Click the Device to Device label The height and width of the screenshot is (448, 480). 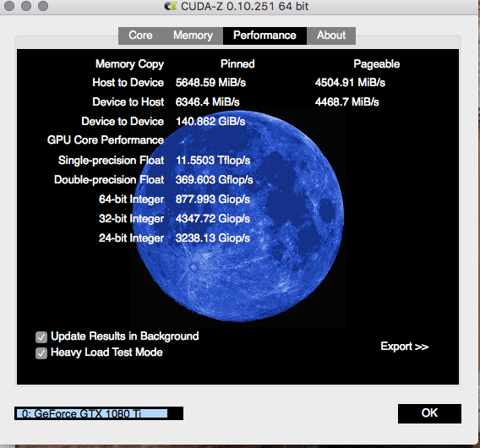tap(123, 122)
